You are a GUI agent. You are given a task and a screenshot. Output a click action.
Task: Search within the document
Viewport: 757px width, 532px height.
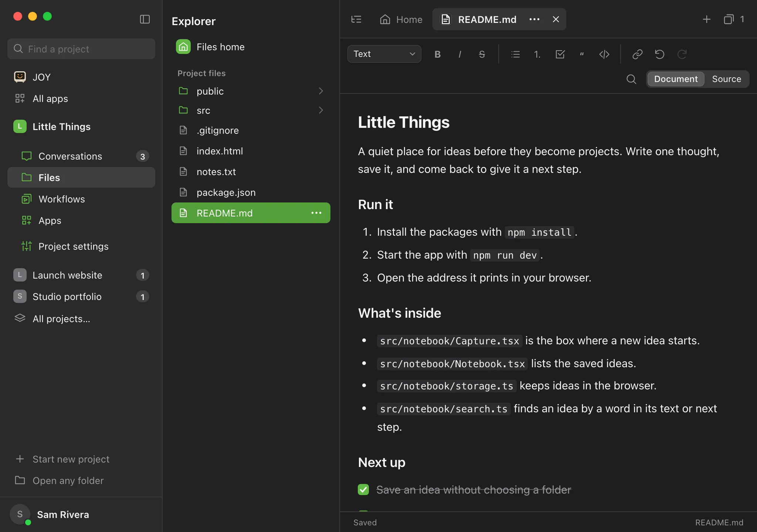click(x=631, y=79)
